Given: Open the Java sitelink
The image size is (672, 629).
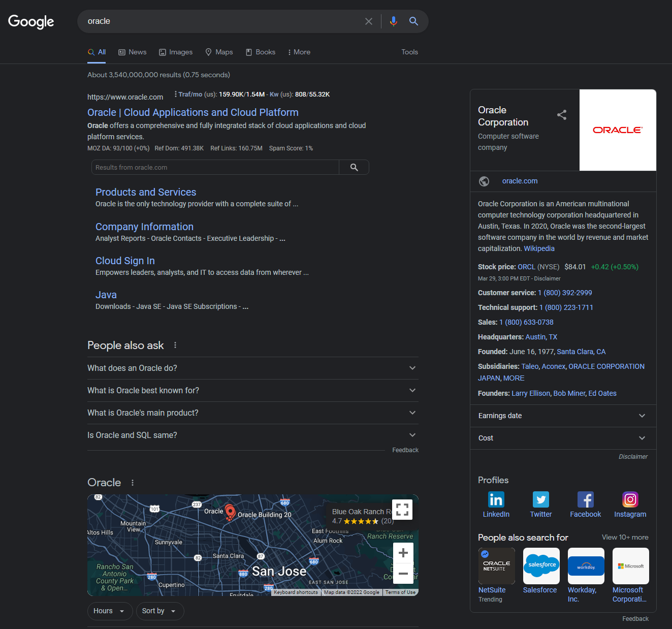Looking at the screenshot, I should pyautogui.click(x=106, y=295).
